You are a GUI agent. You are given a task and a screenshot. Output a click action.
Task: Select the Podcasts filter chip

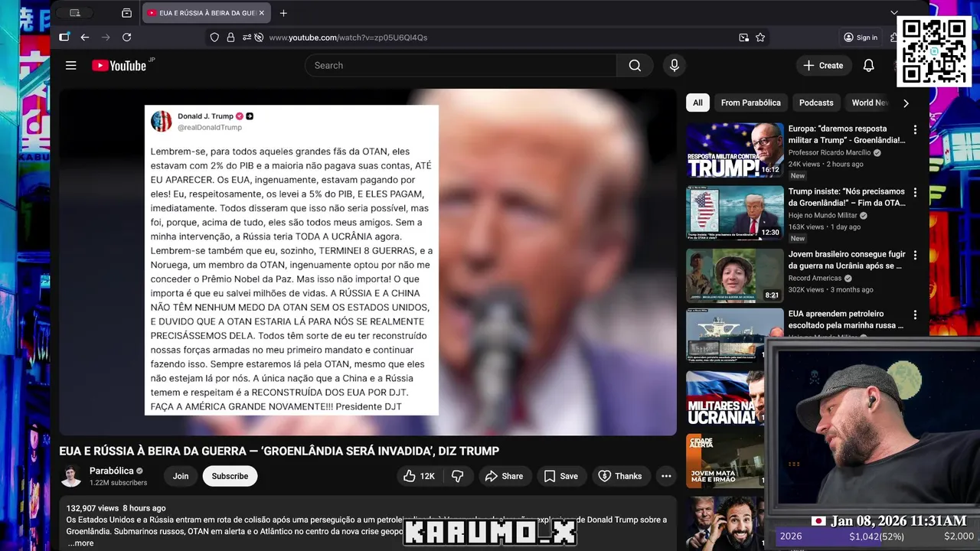pos(816,103)
